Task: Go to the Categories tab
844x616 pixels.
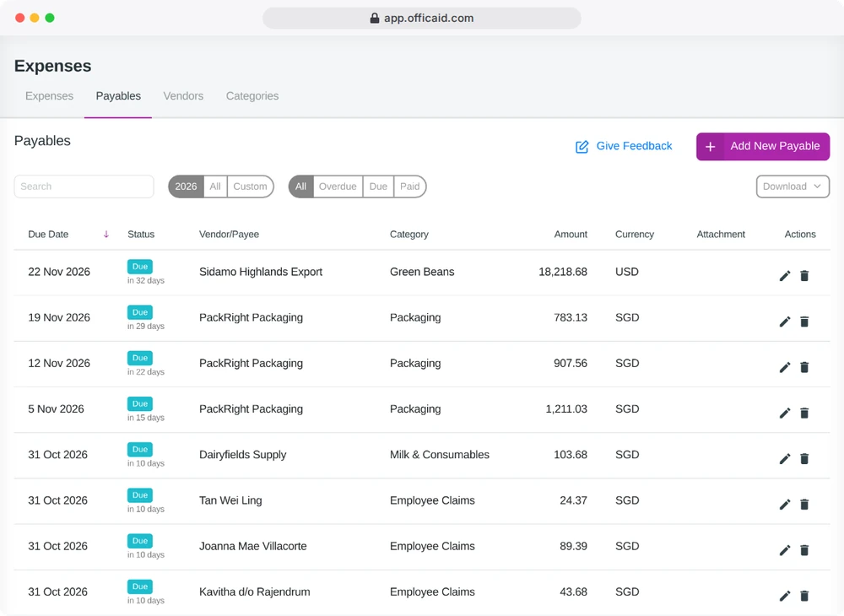Action: (x=252, y=96)
